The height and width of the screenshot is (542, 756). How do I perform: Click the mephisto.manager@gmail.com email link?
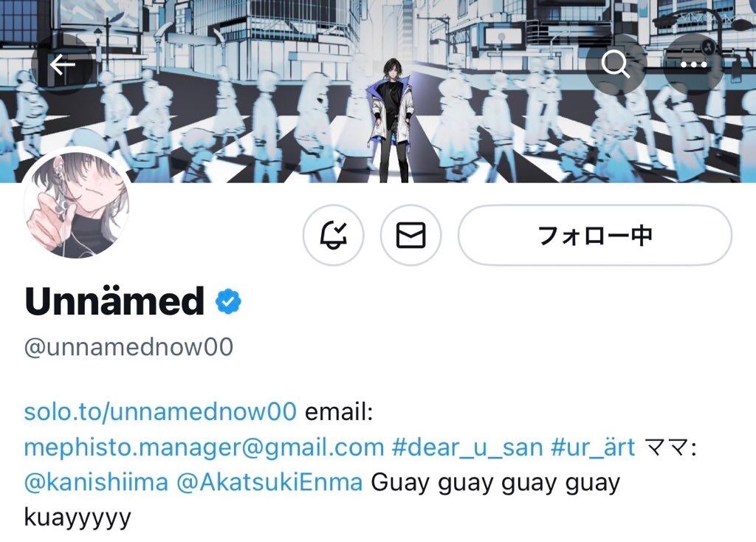point(204,447)
